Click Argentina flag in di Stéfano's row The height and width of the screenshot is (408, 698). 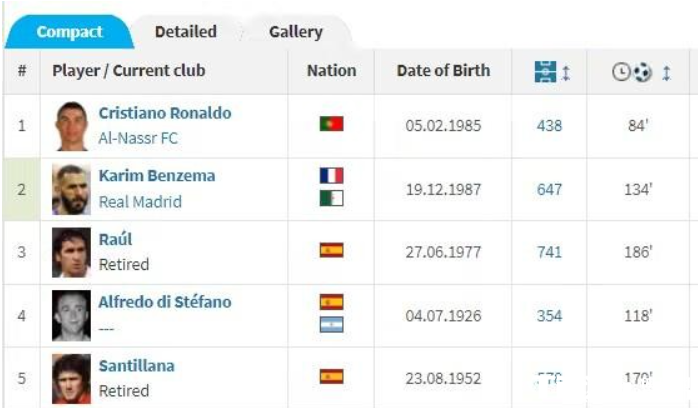[x=331, y=324]
